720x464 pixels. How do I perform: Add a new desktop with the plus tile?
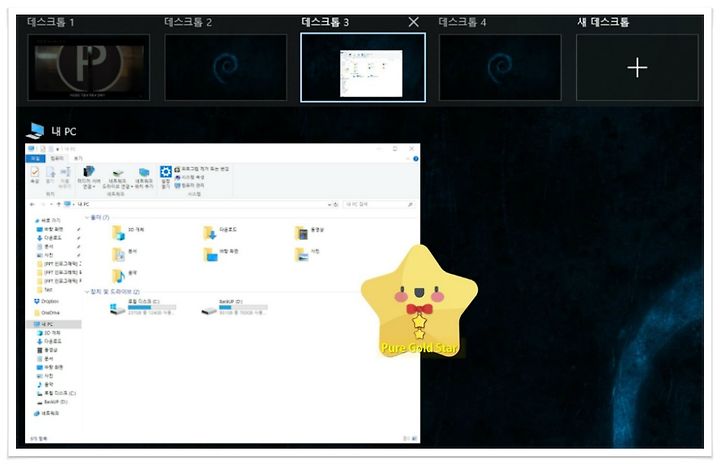637,67
